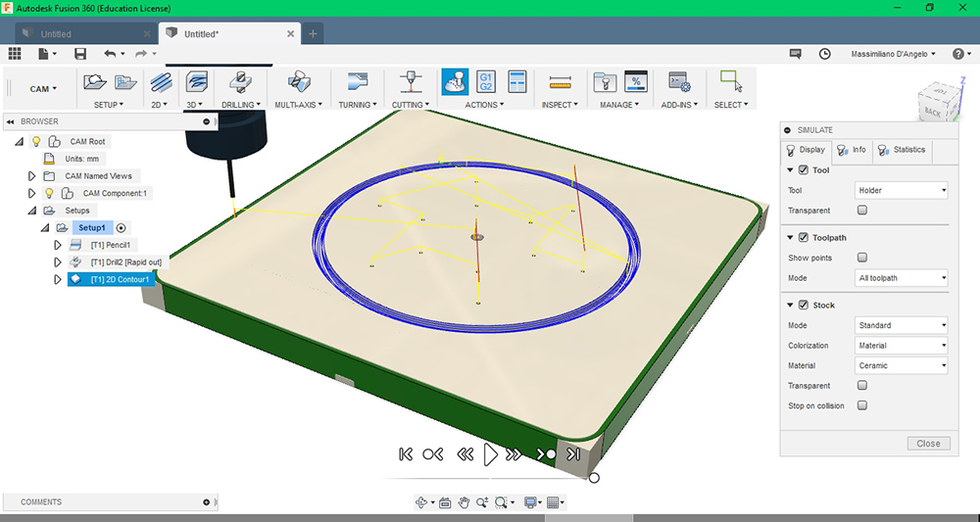
Task: Open the INSPECT menu
Action: [560, 105]
